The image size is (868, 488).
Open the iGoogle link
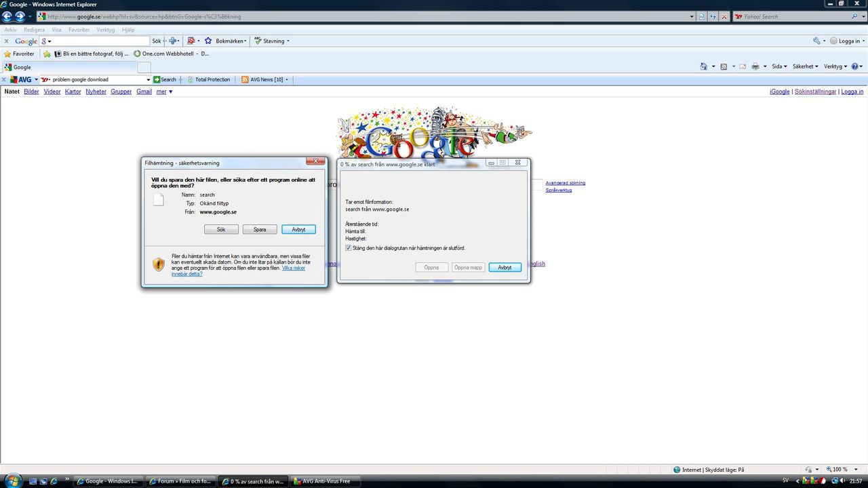coord(780,91)
